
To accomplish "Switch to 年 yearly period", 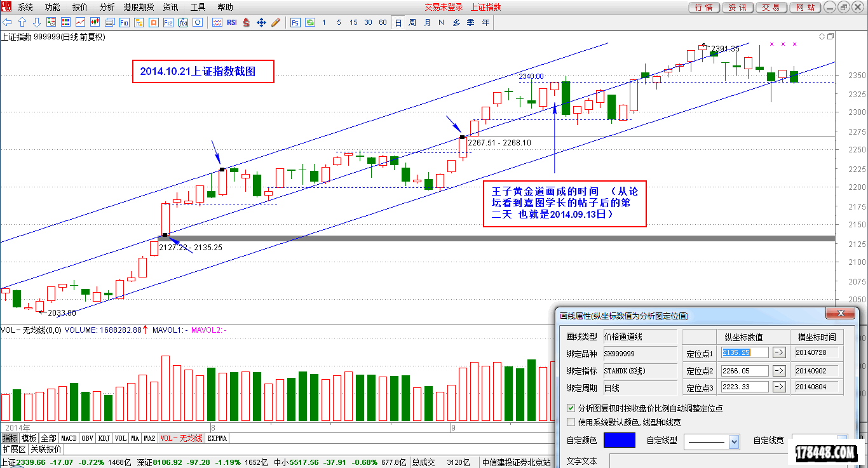I will [x=485, y=22].
